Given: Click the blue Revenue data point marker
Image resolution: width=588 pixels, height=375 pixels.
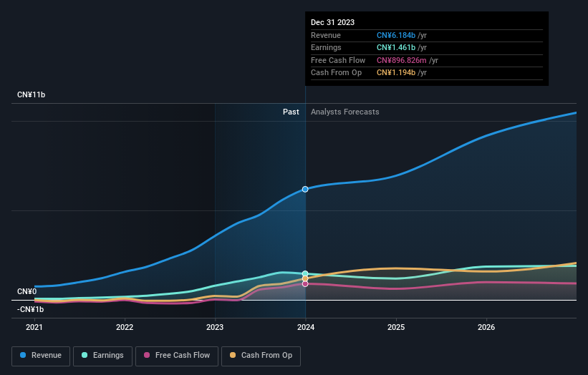Looking at the screenshot, I should (x=305, y=189).
